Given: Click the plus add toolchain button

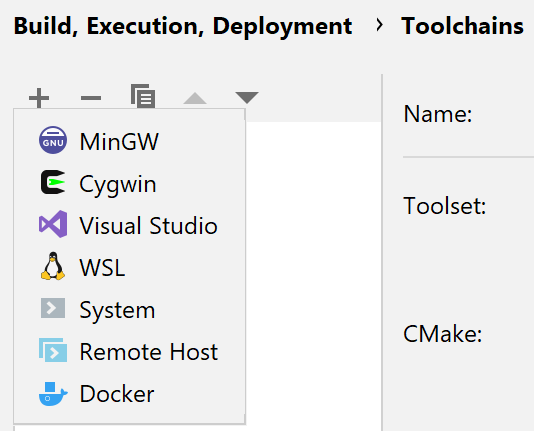Looking at the screenshot, I should (x=39, y=98).
